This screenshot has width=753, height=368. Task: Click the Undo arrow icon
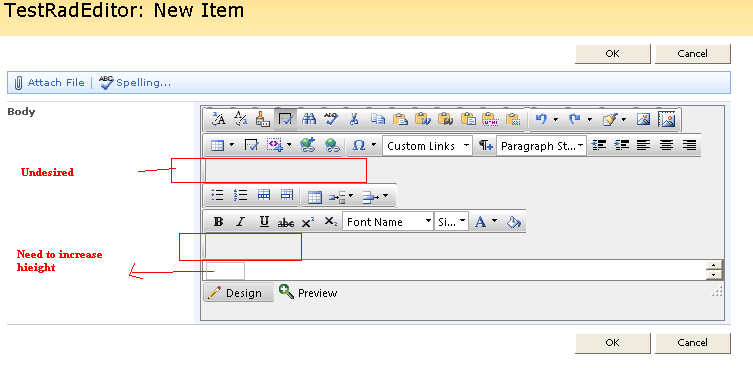coord(541,119)
